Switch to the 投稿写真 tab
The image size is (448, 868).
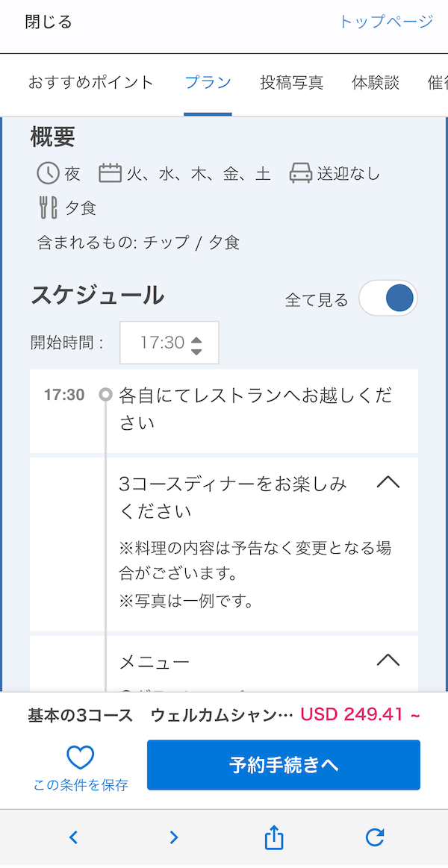tap(290, 82)
